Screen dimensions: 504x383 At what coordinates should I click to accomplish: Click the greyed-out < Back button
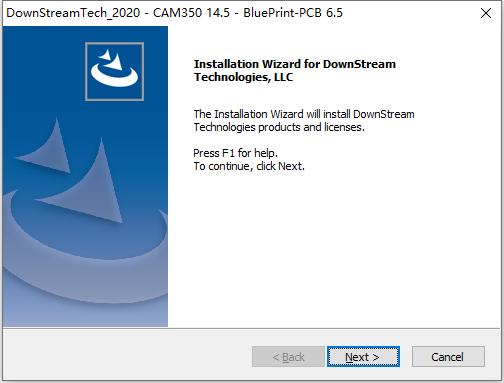tap(288, 357)
